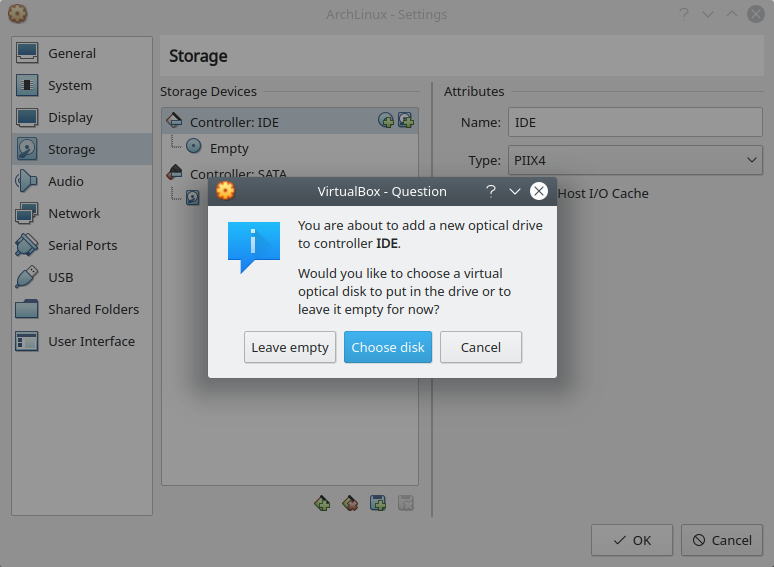Add optical drive to IDE controller icon

tap(386, 120)
